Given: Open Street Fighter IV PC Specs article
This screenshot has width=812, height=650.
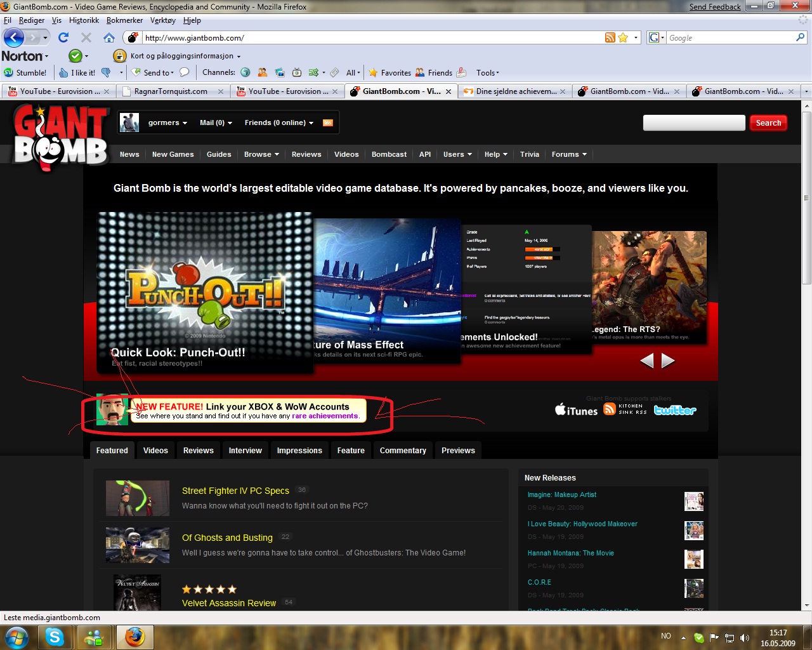Looking at the screenshot, I should click(235, 491).
